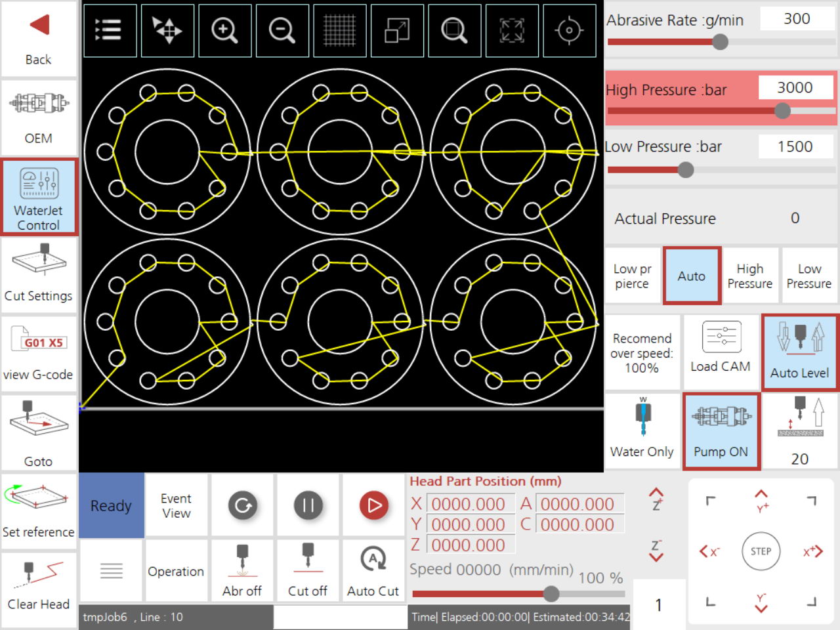Select the pan/move tool in the canvas toolbar
This screenshot has height=630, width=840.
coord(167,30)
